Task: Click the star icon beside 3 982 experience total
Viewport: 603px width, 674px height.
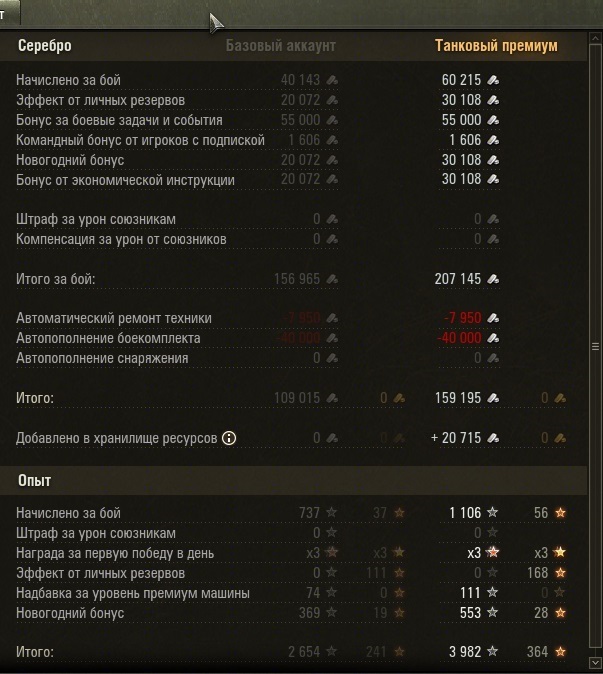Action: [x=493, y=652]
